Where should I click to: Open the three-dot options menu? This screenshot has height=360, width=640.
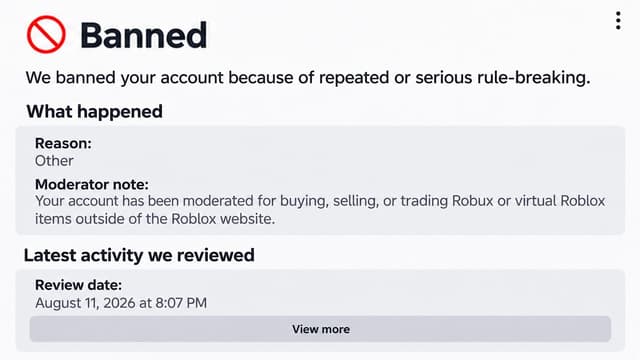pyautogui.click(x=618, y=20)
